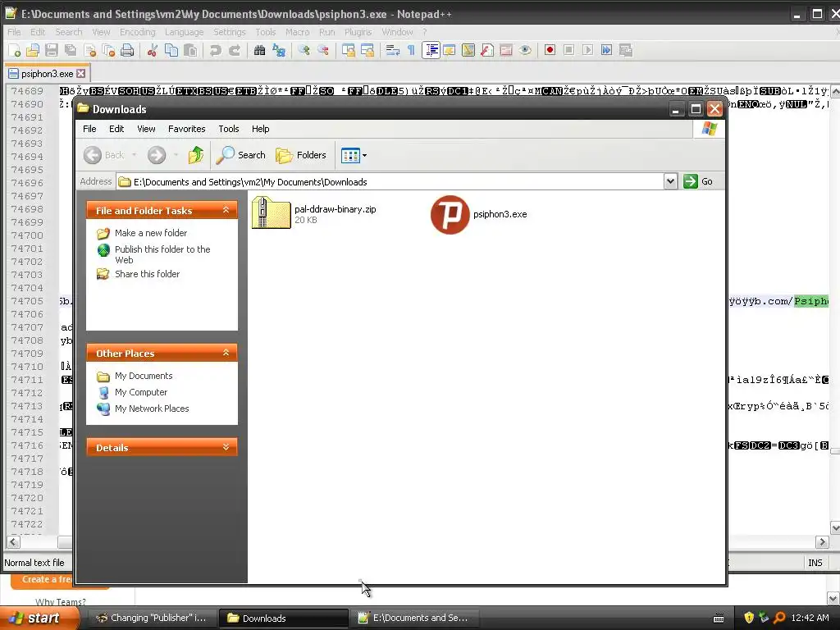Click the Start Recording macro red dot
The height and width of the screenshot is (630, 840).
pyautogui.click(x=550, y=50)
